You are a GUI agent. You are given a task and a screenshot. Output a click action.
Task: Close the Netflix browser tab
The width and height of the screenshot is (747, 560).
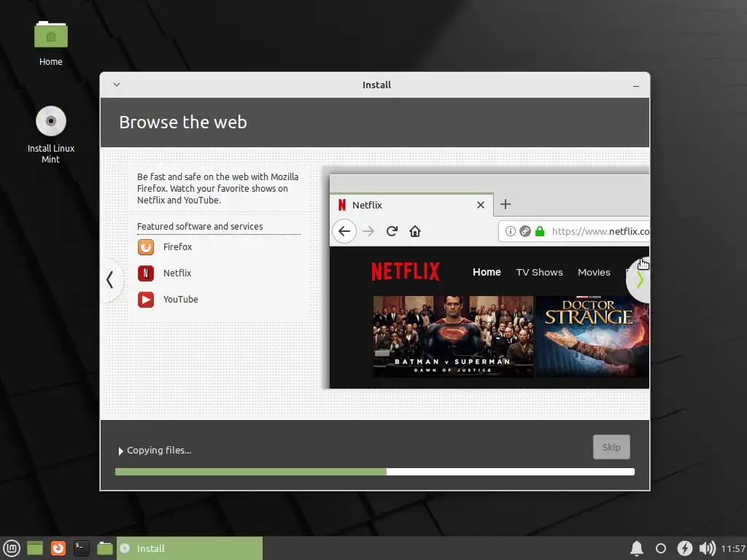point(481,205)
